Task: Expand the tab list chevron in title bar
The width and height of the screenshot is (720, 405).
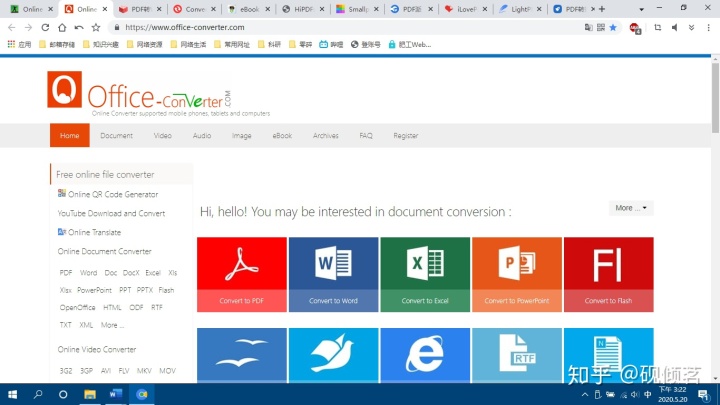Action: pyautogui.click(x=641, y=9)
